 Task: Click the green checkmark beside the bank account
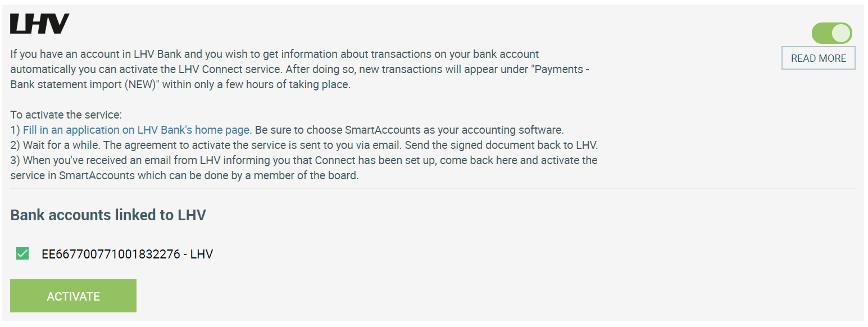(22, 253)
